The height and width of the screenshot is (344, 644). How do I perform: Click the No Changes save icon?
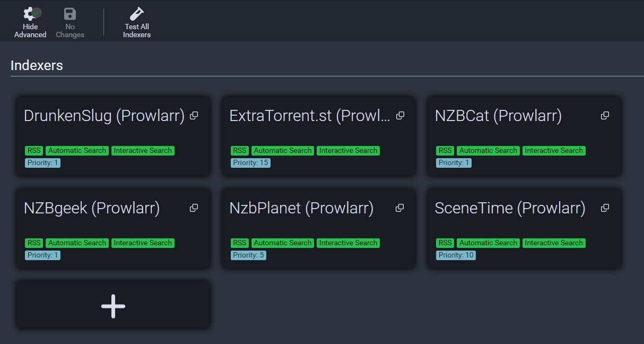70,14
